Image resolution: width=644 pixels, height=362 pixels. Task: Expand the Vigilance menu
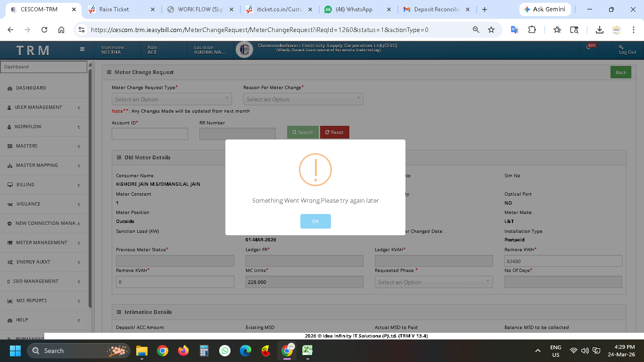[x=44, y=204]
